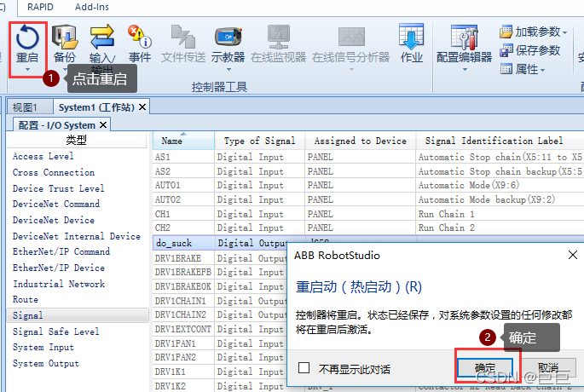Click the 加载参数 load parameters icon
Viewport: 584px width, 392px height.
(506, 32)
